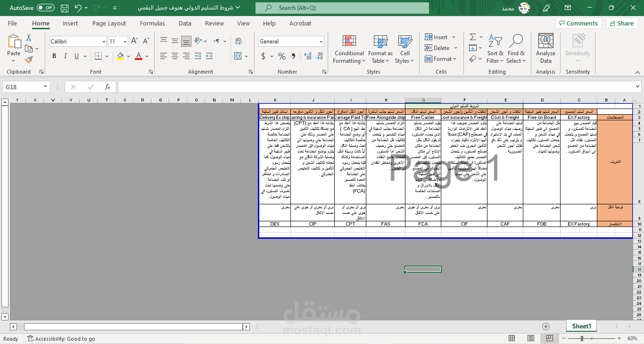Open Conditional Formatting options
The image size is (644, 344).
(349, 49)
